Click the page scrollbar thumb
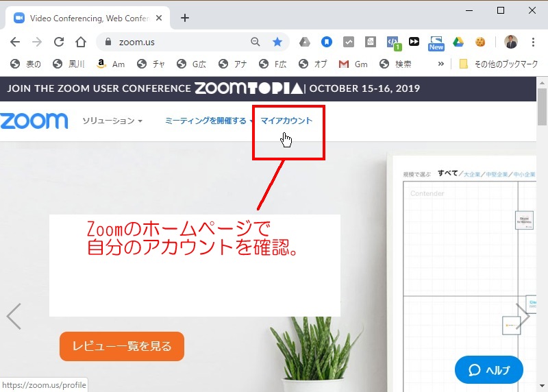This screenshot has height=392, width=548. click(x=542, y=108)
